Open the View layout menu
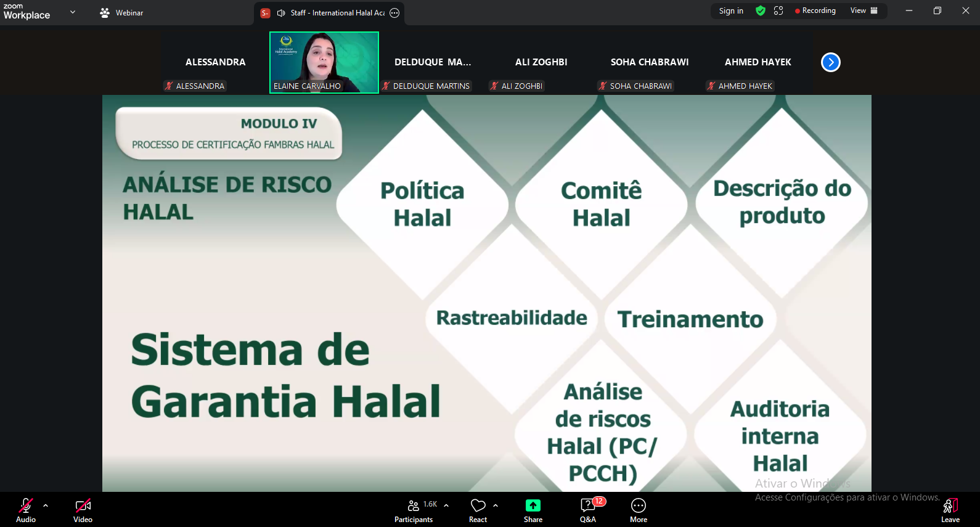This screenshot has height=527, width=980. tap(864, 10)
